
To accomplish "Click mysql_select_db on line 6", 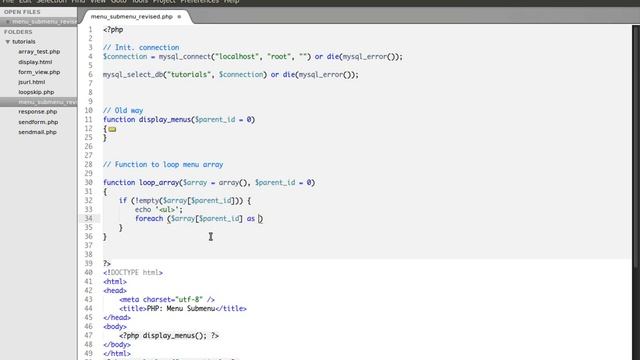I will [133, 75].
